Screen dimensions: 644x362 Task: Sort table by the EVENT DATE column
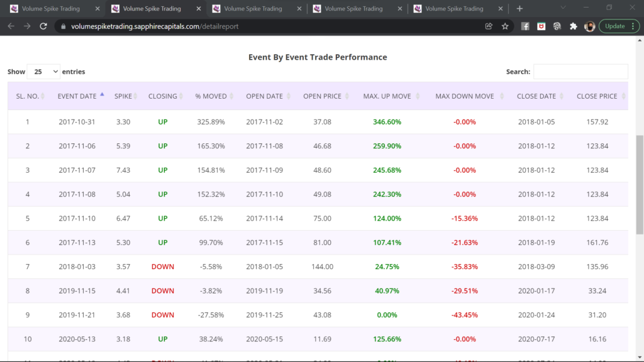(x=77, y=96)
